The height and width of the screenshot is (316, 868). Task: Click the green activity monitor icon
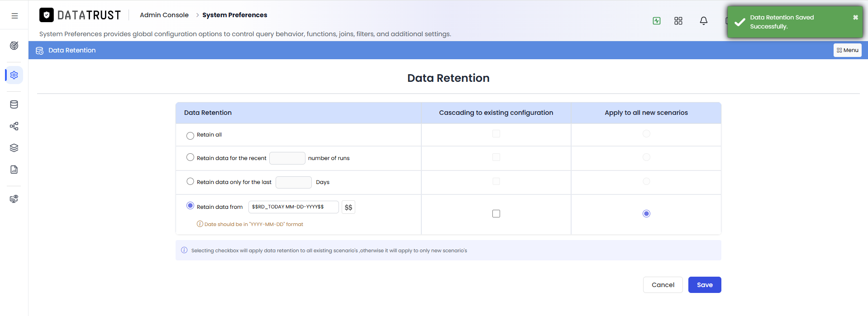point(657,21)
